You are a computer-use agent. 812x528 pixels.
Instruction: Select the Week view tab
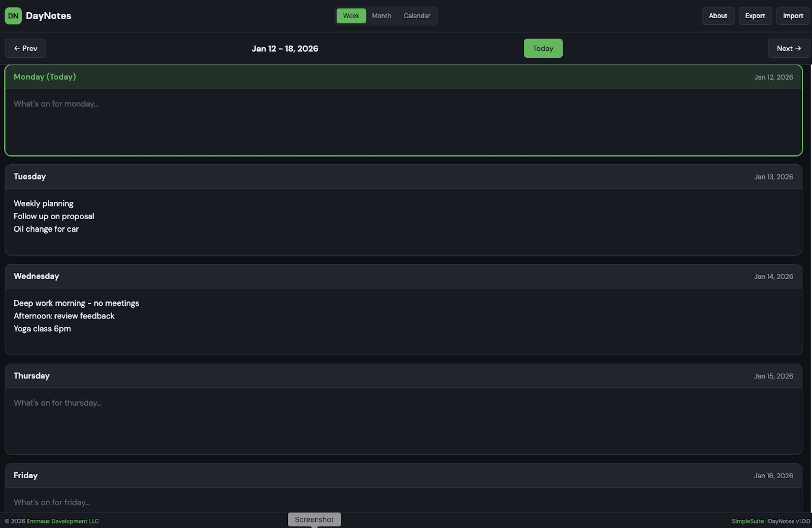(351, 16)
